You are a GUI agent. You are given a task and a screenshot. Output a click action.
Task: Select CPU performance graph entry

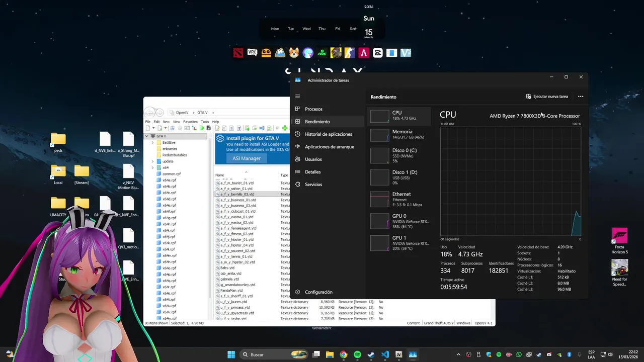pyautogui.click(x=399, y=116)
